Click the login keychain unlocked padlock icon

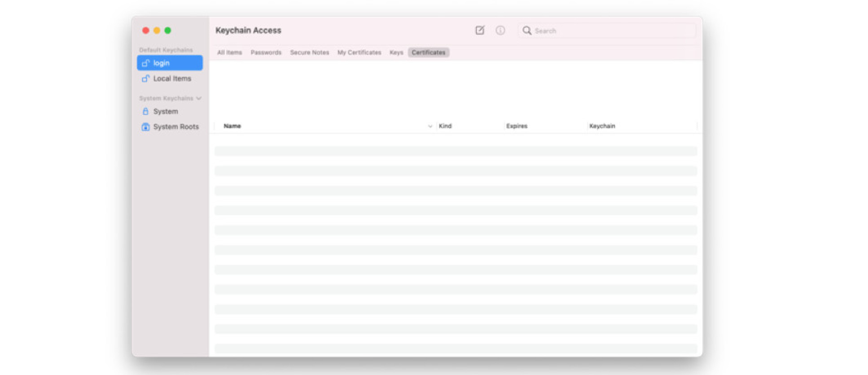tap(145, 63)
